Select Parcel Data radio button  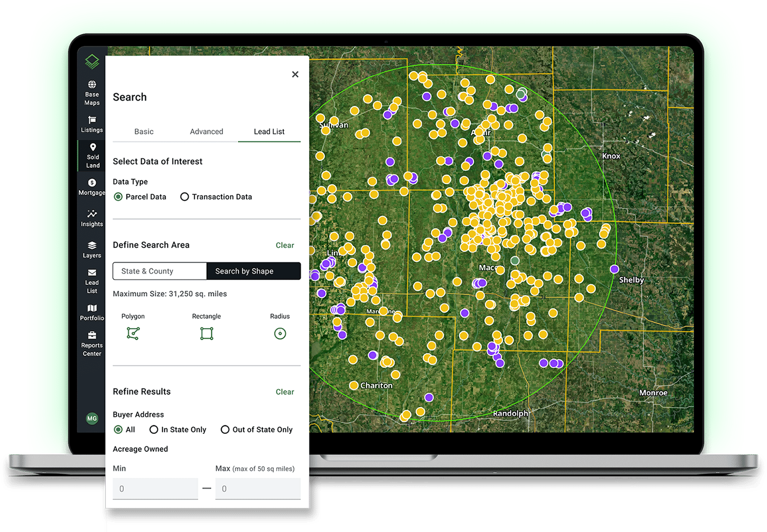tap(118, 197)
